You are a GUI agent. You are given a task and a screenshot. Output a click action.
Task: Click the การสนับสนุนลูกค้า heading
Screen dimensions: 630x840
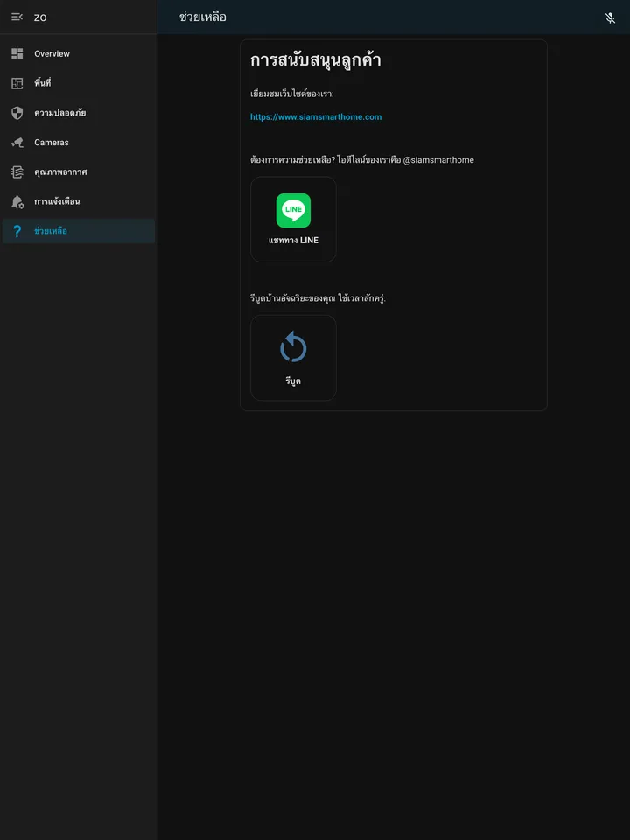(316, 60)
